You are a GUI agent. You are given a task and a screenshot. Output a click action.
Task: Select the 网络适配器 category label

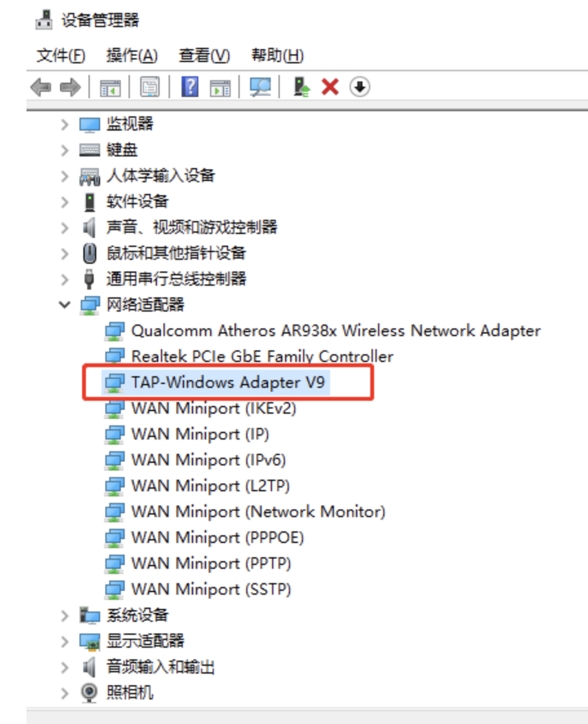click(145, 304)
